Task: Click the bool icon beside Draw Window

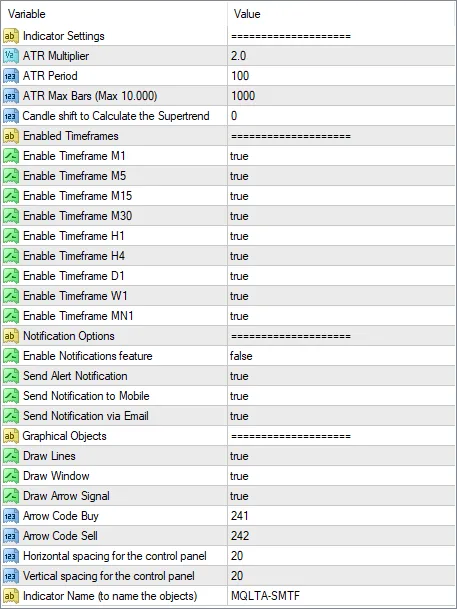Action: (11, 476)
